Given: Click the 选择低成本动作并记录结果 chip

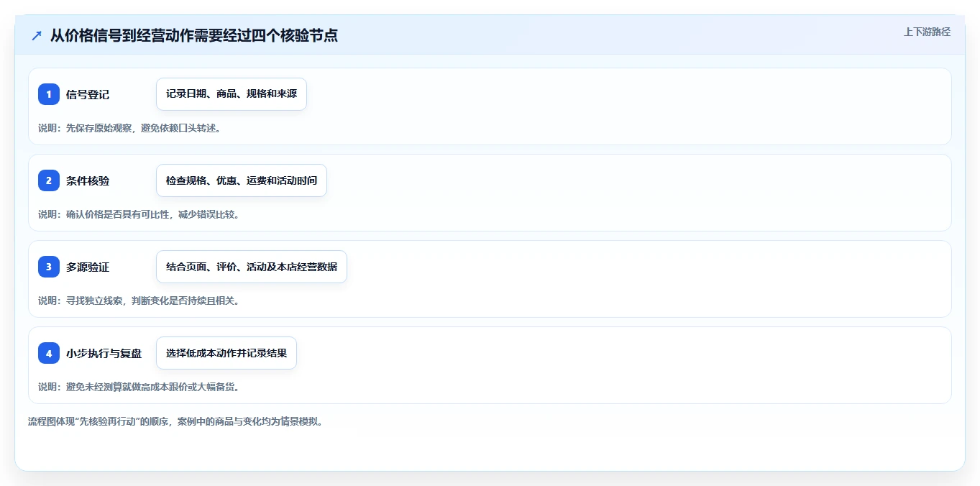Looking at the screenshot, I should 226,353.
